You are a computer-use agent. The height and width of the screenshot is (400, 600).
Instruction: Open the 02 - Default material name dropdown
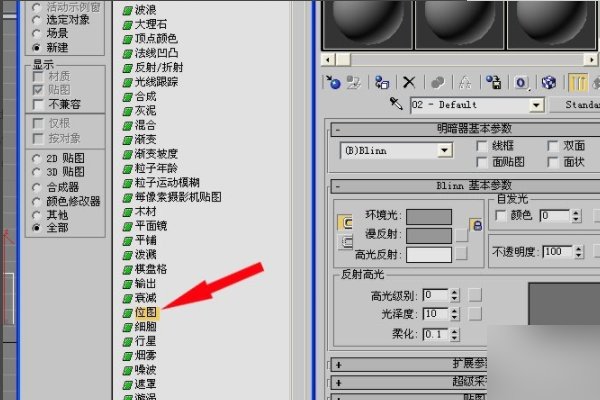[536, 105]
